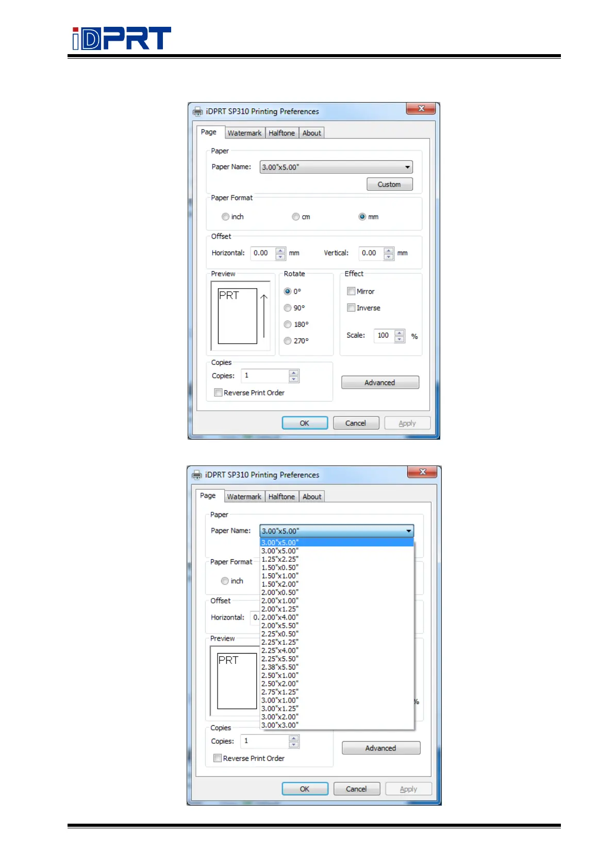Increase Copies count in lower dialog
Image resolution: width=614 pixels, height=868 pixels.
click(x=294, y=738)
